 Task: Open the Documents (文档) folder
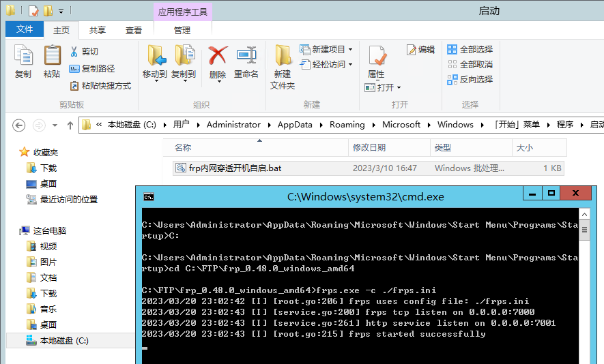pos(42,278)
